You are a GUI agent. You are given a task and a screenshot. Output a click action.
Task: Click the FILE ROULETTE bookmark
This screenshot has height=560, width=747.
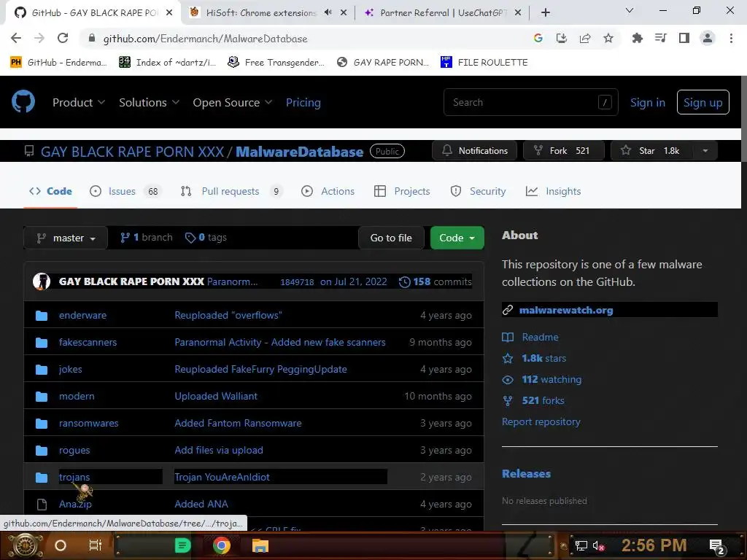pos(484,63)
